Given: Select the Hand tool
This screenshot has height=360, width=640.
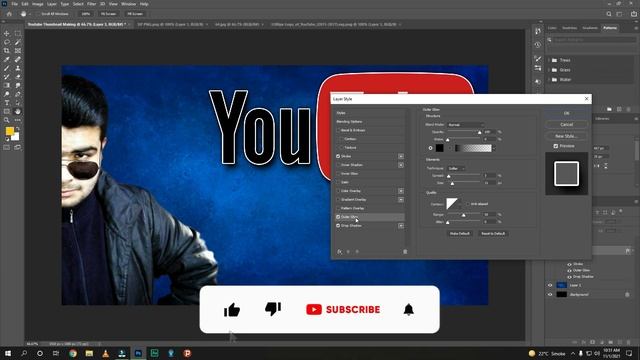Looking at the screenshot, I should point(18,111).
